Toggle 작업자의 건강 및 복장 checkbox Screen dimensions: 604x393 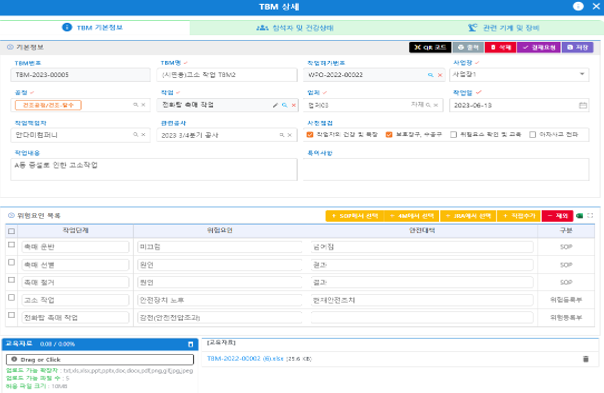[310, 134]
